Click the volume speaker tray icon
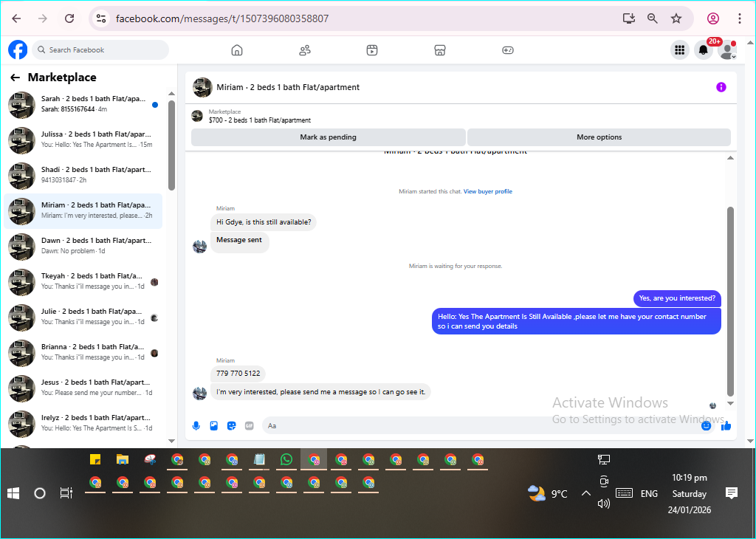 (x=604, y=504)
